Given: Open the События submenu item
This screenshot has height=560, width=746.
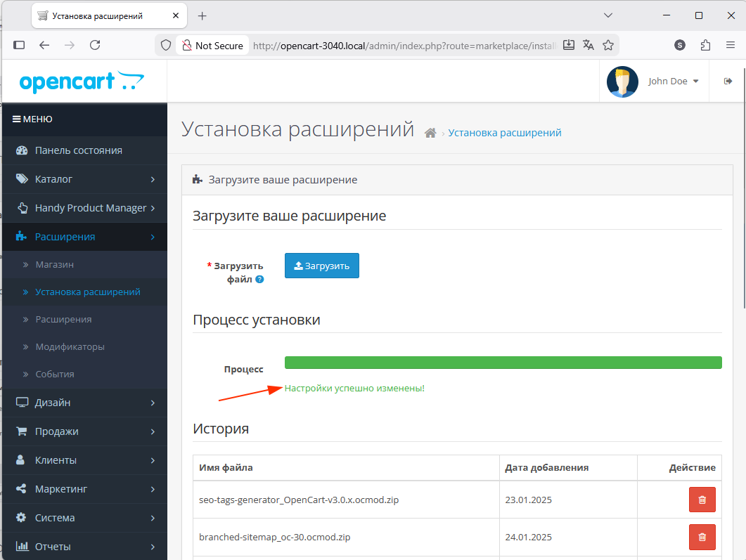Looking at the screenshot, I should click(x=55, y=374).
